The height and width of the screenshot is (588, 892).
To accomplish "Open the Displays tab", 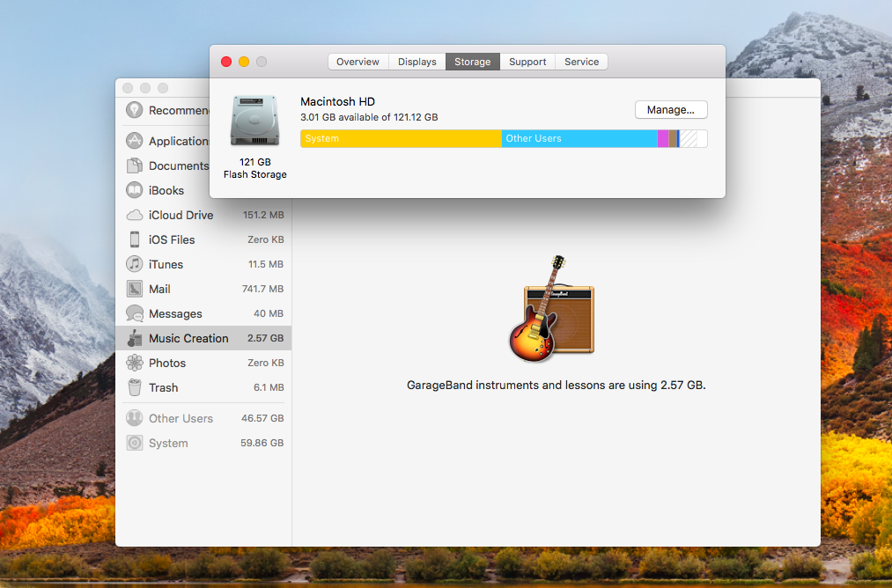I will [x=417, y=62].
